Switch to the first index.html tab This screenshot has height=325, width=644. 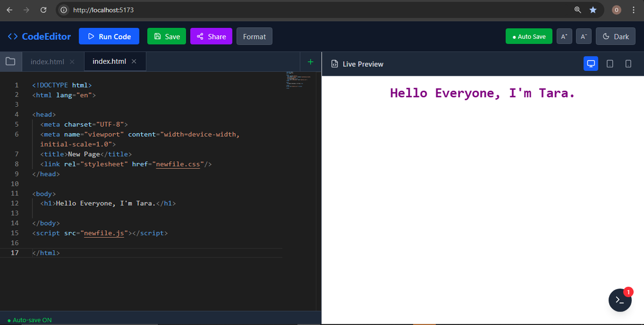tap(47, 62)
